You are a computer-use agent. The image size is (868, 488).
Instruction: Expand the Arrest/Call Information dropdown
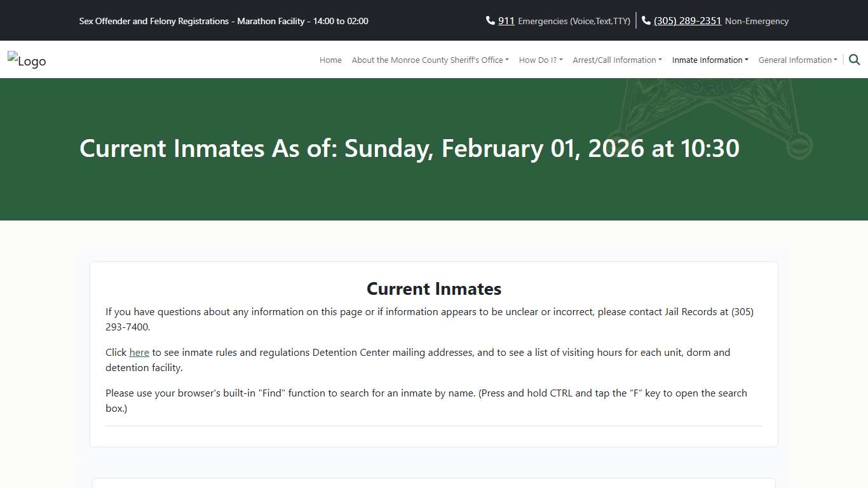(616, 60)
